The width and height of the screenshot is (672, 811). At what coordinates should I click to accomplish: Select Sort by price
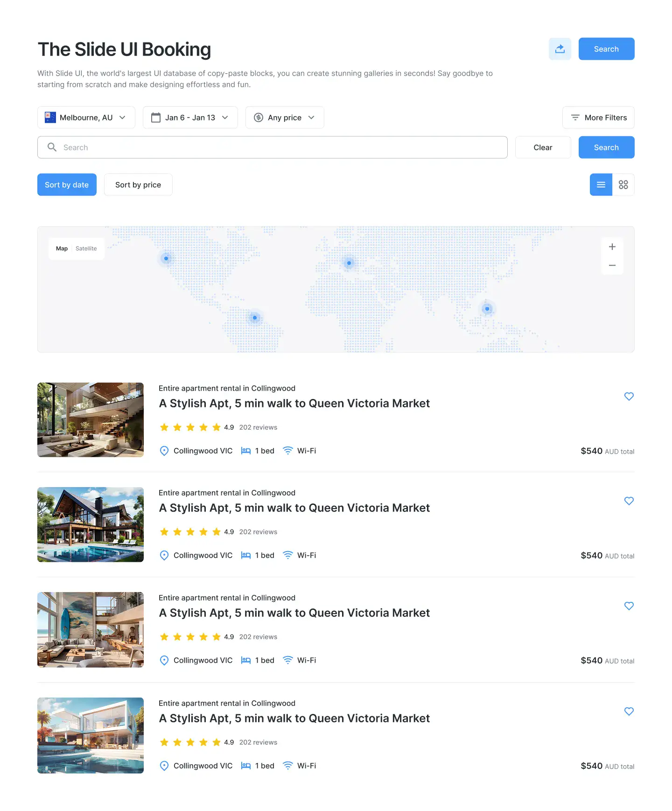coord(138,185)
